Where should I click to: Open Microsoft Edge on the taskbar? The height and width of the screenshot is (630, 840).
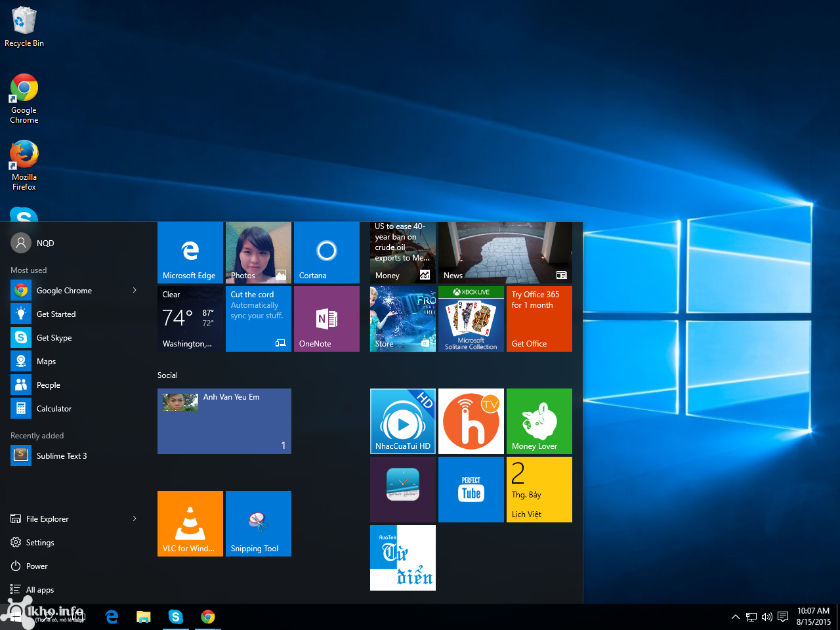[112, 617]
